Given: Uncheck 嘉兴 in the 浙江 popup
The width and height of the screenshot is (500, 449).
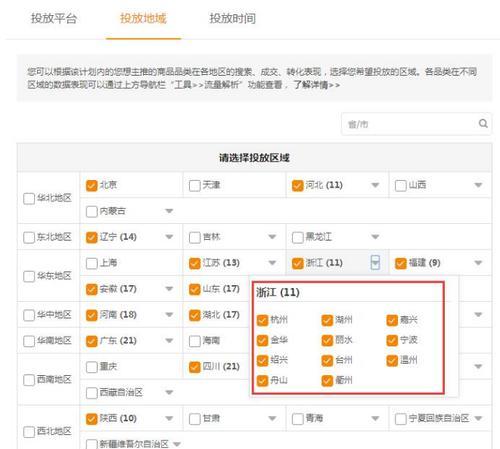Looking at the screenshot, I should coord(392,320).
